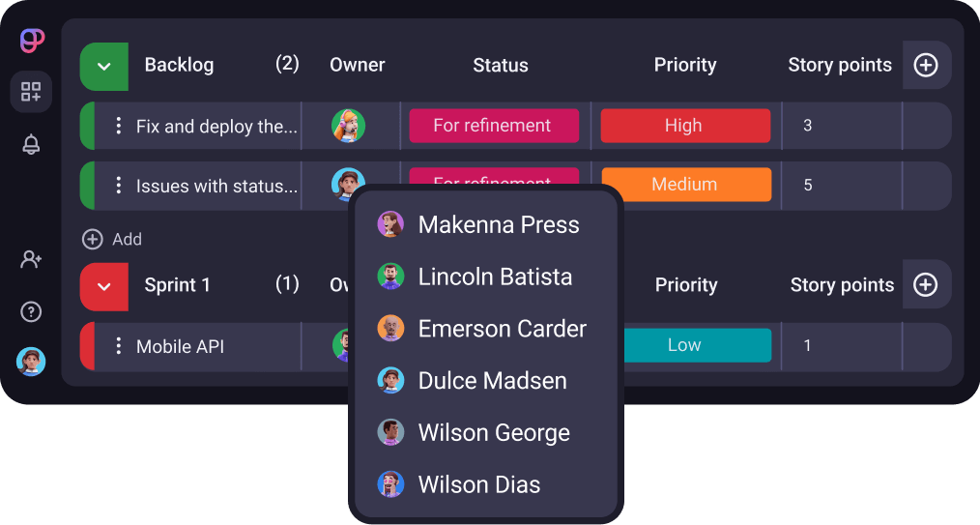
Task: Open options for Mobile API task
Action: [119, 346]
